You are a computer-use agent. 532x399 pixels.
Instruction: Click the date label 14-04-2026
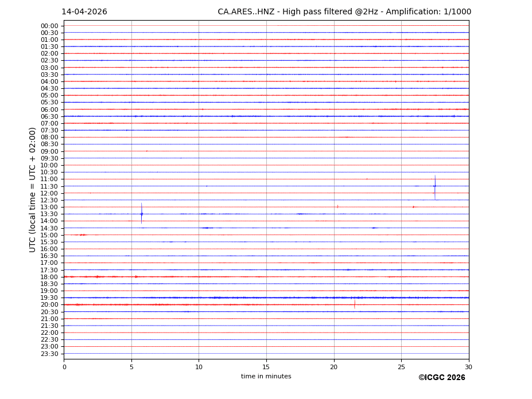[x=84, y=12]
